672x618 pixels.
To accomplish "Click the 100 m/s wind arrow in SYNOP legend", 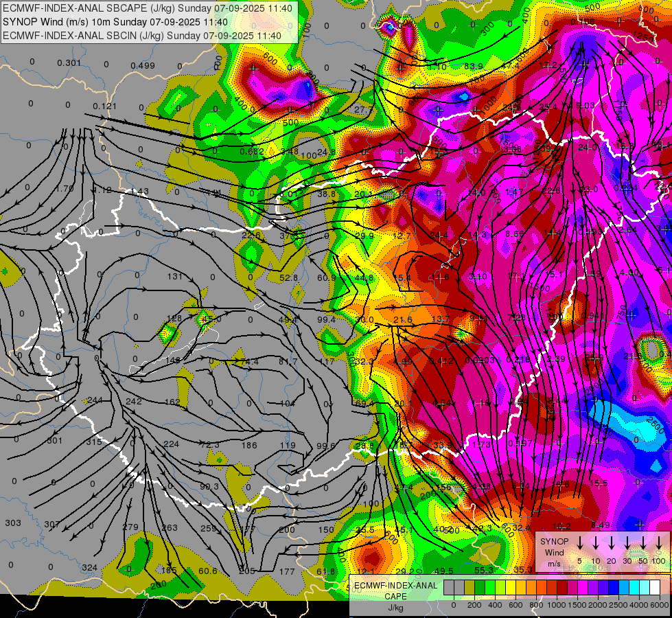I will coord(659,542).
